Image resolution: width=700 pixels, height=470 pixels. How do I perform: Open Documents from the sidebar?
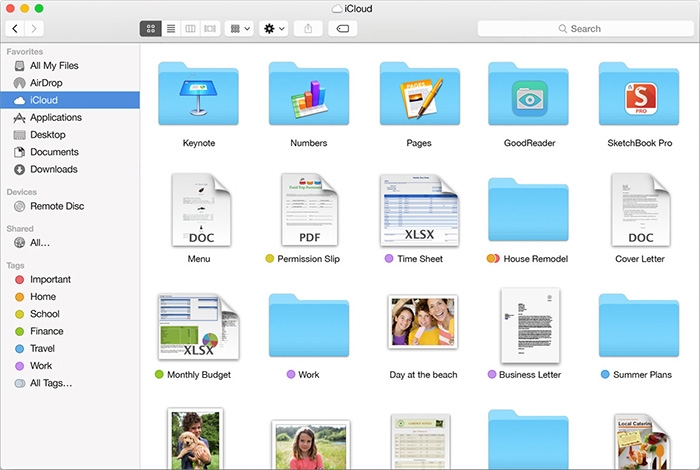coord(70,152)
